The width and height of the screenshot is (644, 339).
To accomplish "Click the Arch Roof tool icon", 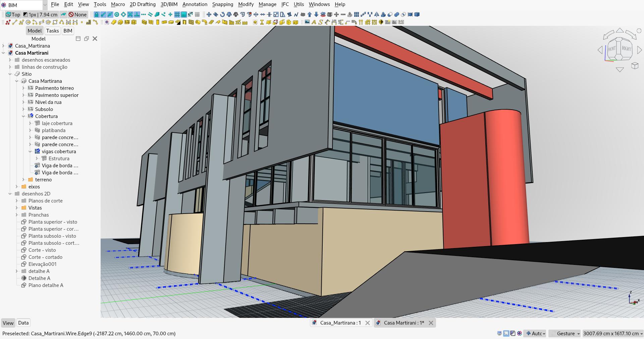I will point(178,22).
